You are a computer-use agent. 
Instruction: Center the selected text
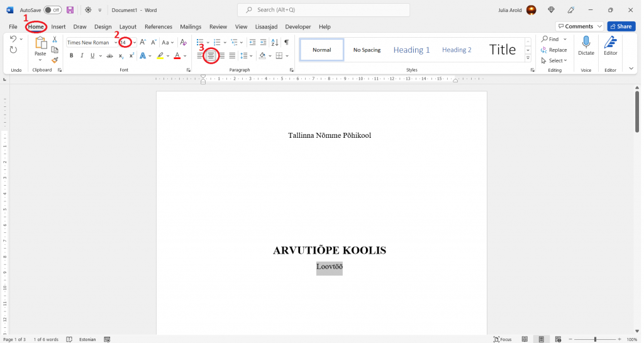[x=211, y=56]
